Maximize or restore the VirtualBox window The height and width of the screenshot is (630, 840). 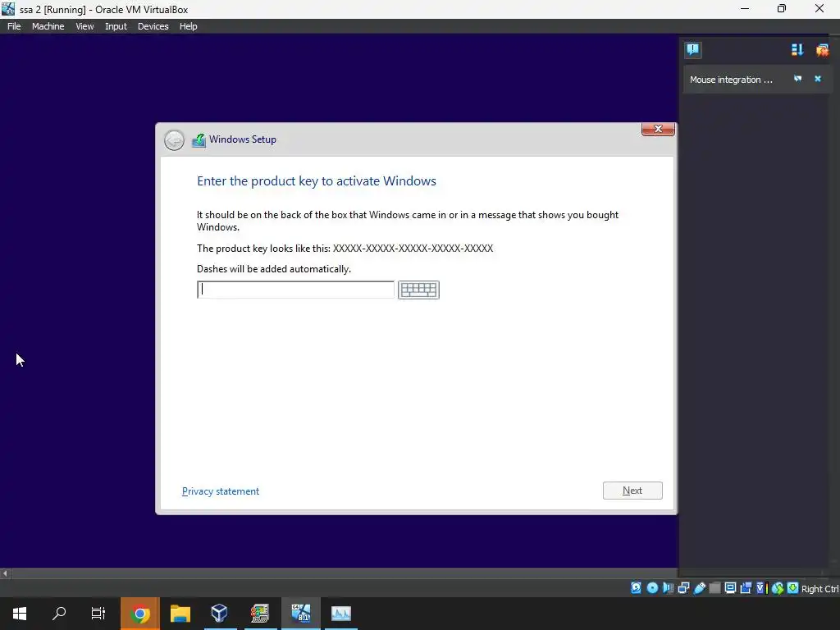pos(782,8)
